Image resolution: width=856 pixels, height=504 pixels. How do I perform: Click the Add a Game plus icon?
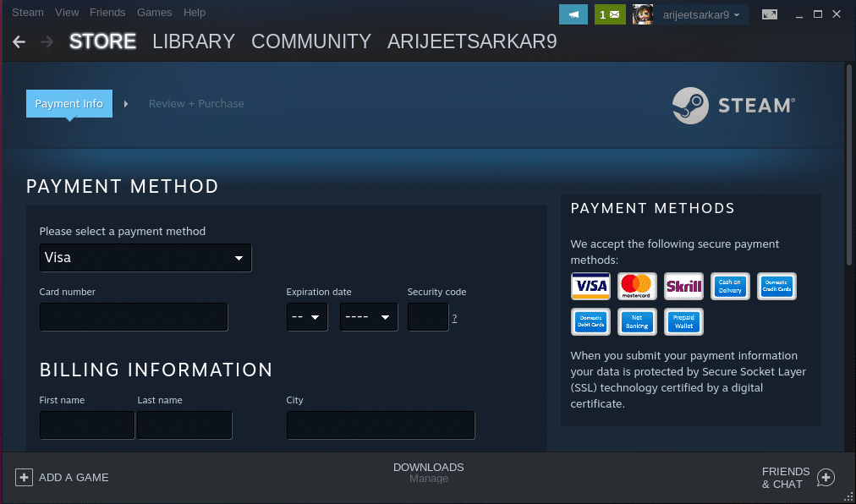[x=24, y=477]
